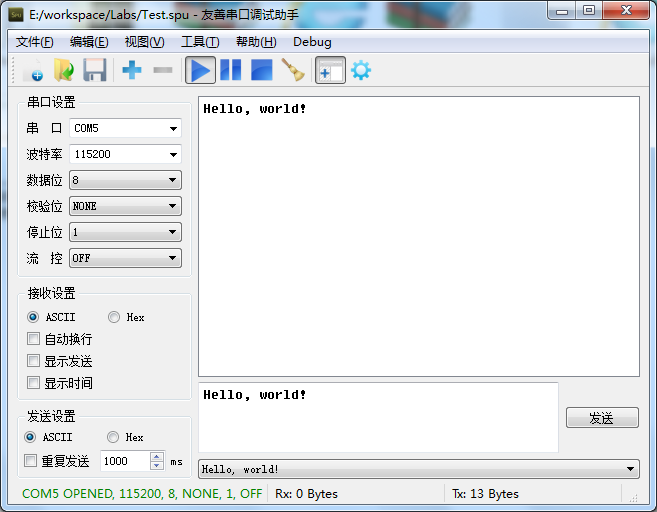
Task: Click the blue plus add icon
Action: 132,70
